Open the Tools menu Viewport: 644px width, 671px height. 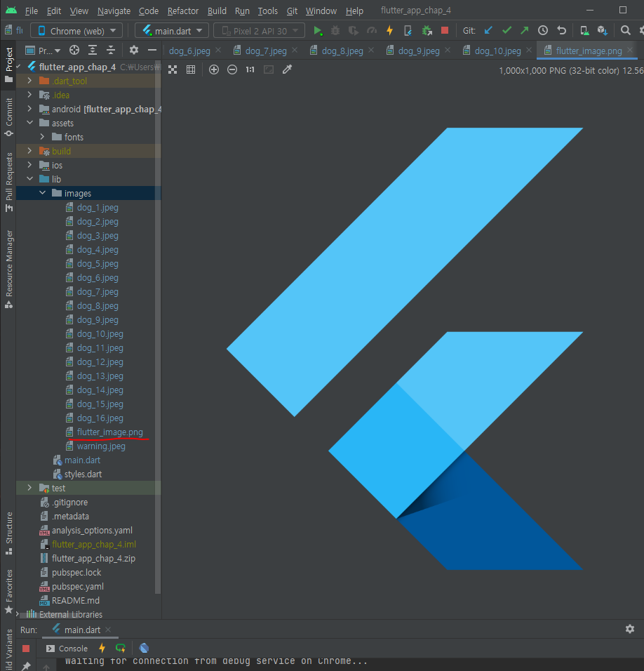click(x=268, y=11)
